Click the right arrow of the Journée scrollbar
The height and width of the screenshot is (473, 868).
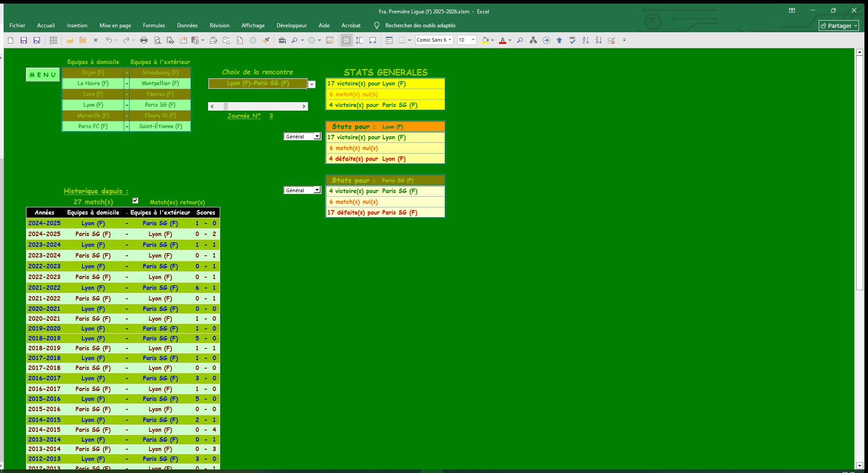pyautogui.click(x=304, y=107)
